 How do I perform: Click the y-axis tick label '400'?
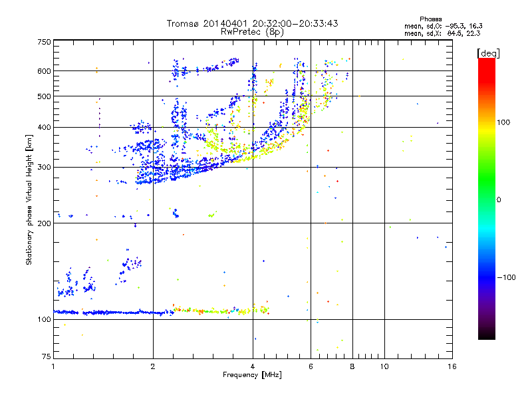[x=45, y=128]
